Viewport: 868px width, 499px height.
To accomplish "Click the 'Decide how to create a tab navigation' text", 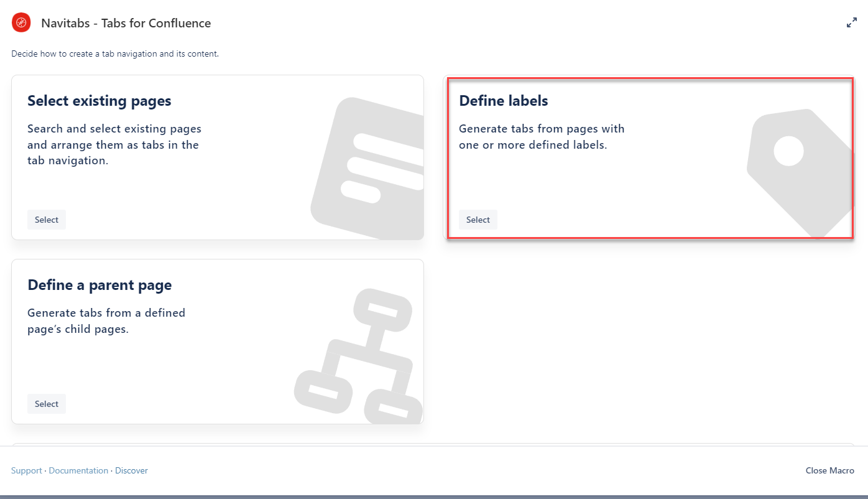I will [x=115, y=54].
